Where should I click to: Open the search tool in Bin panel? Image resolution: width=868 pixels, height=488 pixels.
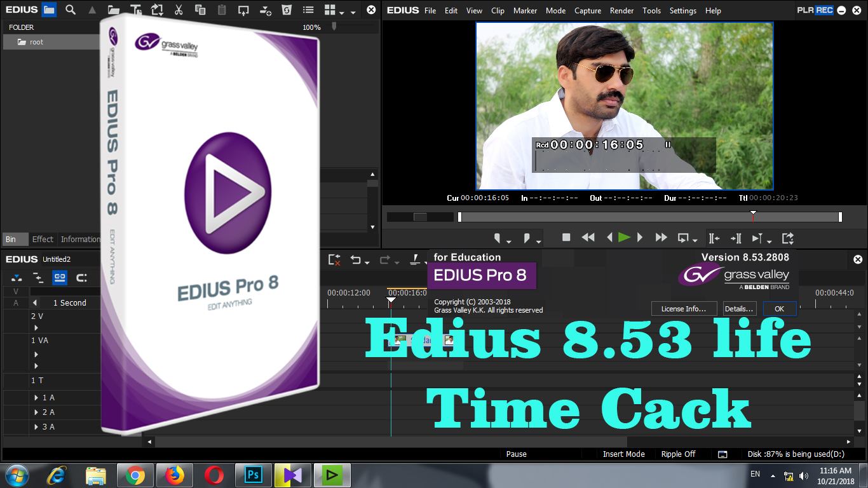[71, 10]
